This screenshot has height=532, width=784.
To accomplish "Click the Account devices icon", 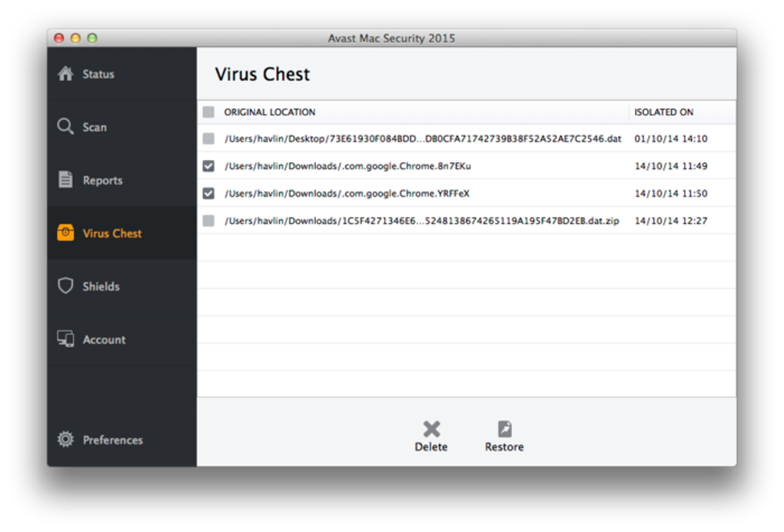I will (x=65, y=339).
